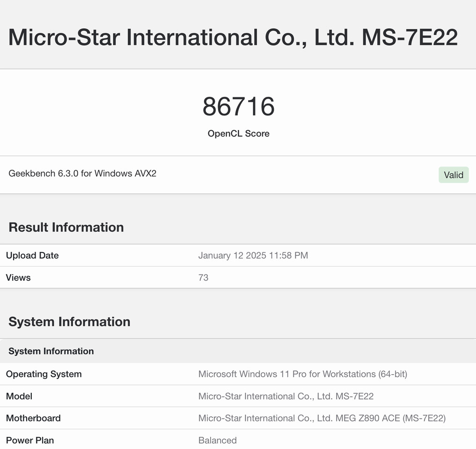Click the Upload Date label

pos(32,255)
